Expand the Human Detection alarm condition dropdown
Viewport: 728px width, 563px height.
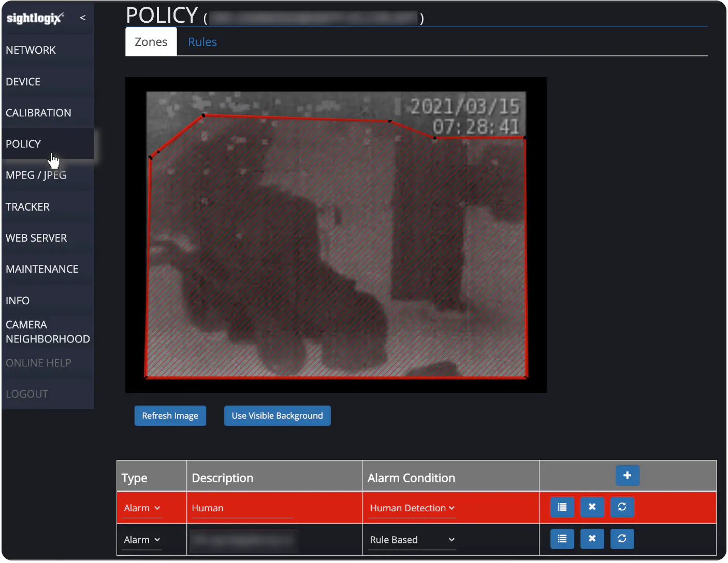click(412, 508)
